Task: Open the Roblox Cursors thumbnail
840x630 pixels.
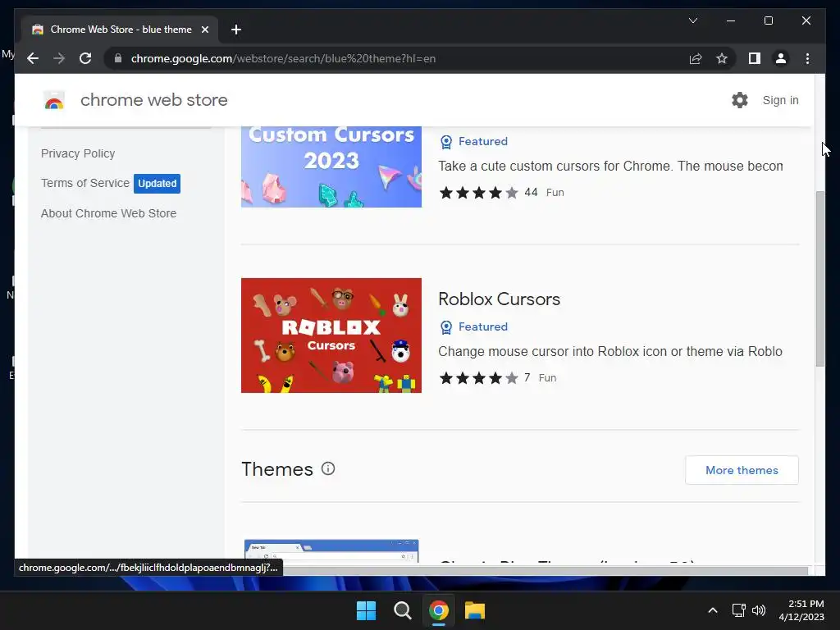Action: [x=331, y=336]
